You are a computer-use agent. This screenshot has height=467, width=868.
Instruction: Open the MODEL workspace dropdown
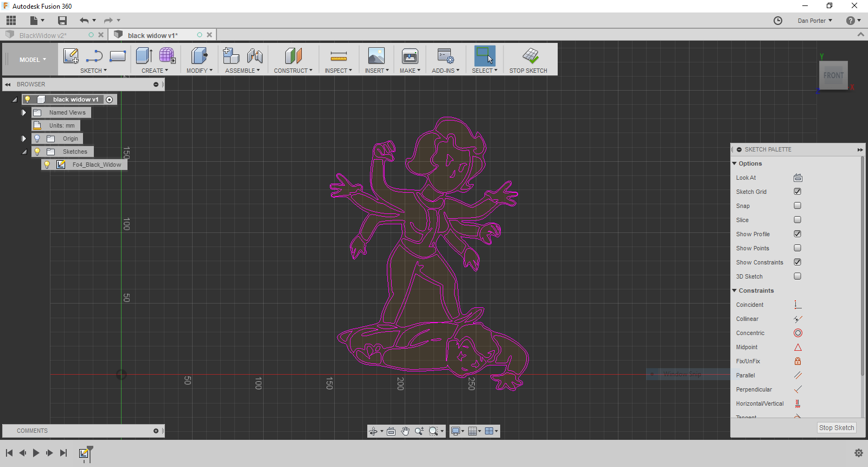click(x=33, y=60)
